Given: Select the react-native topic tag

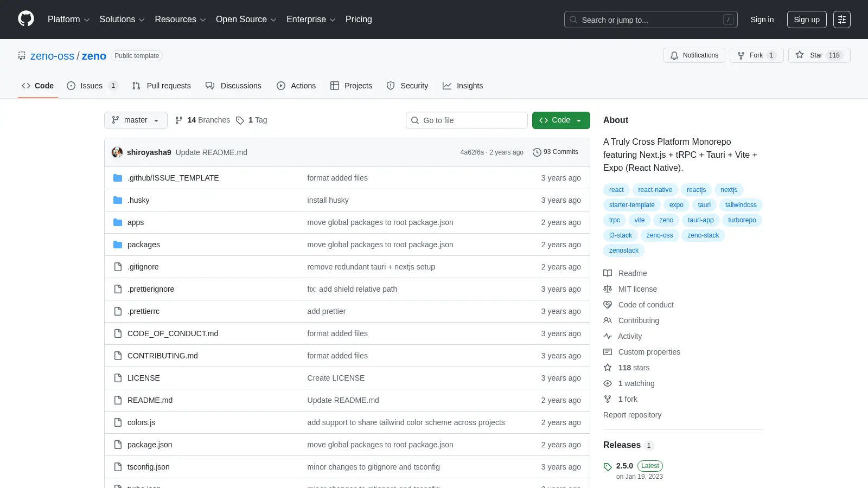Looking at the screenshot, I should 655,190.
